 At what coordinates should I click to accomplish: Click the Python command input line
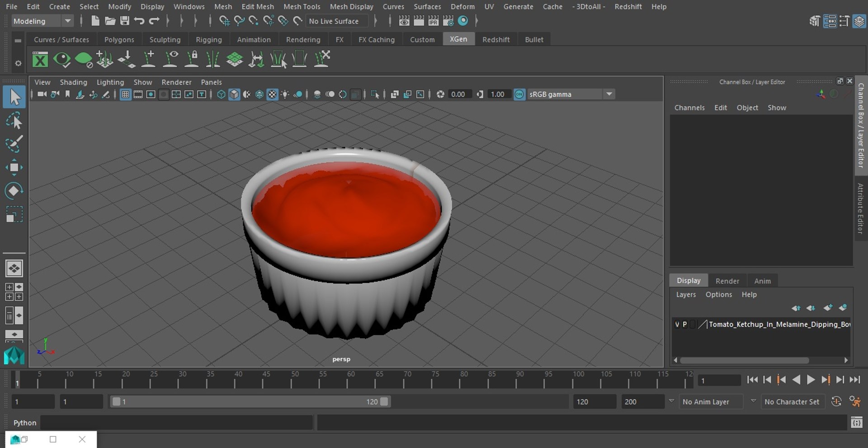point(177,423)
